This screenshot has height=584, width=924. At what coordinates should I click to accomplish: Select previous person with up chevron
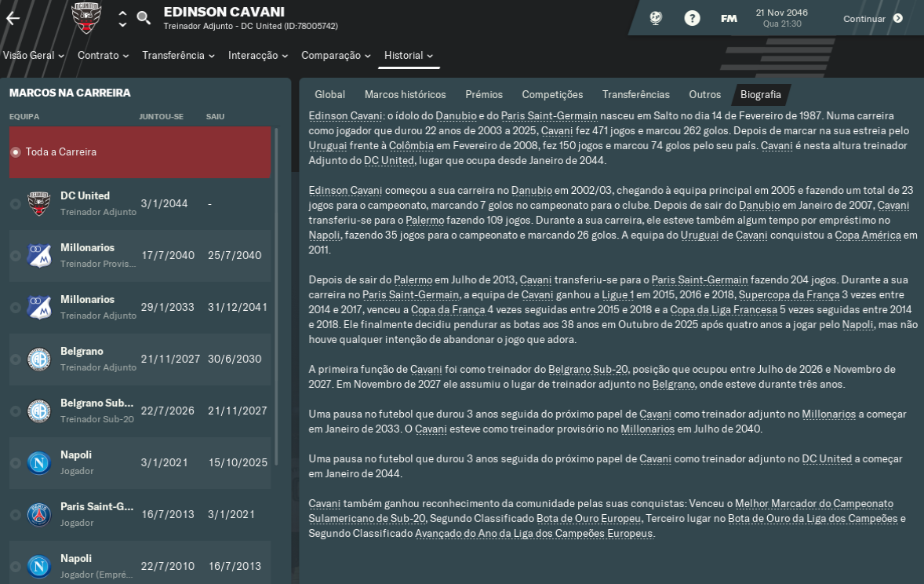pos(122,13)
